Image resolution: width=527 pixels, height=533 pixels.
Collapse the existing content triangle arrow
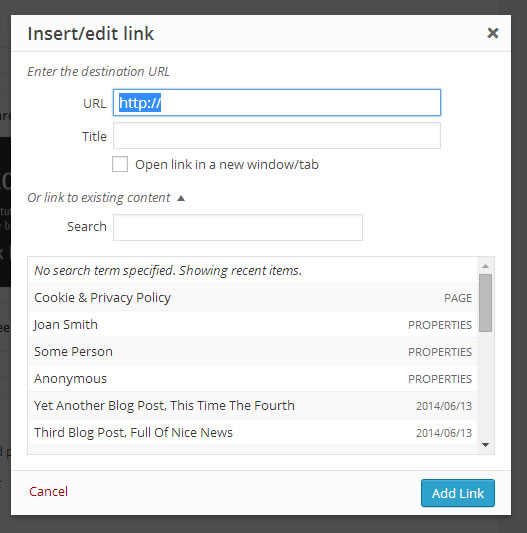pyautogui.click(x=181, y=198)
